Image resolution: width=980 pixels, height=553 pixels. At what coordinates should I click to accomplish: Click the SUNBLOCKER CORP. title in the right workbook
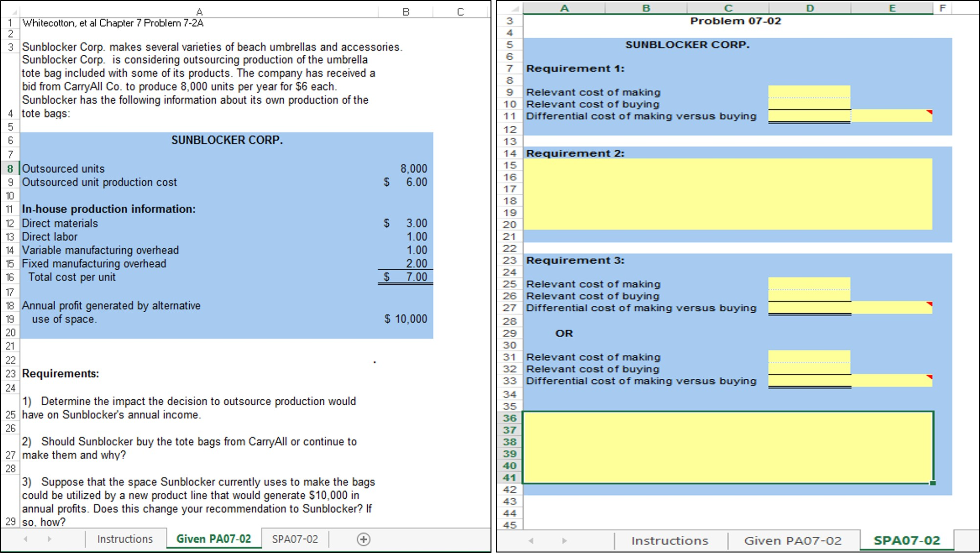687,45
